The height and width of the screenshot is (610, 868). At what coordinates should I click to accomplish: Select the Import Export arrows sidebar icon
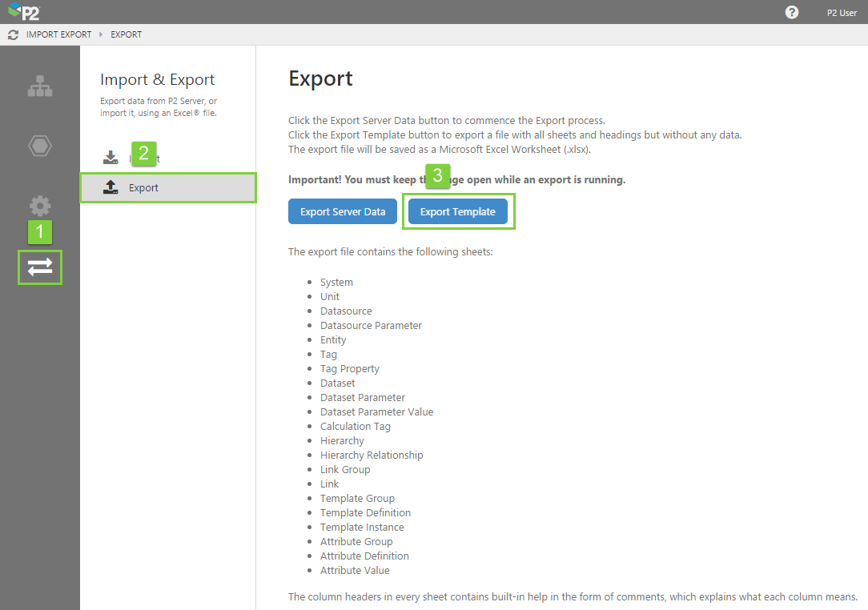click(x=40, y=267)
